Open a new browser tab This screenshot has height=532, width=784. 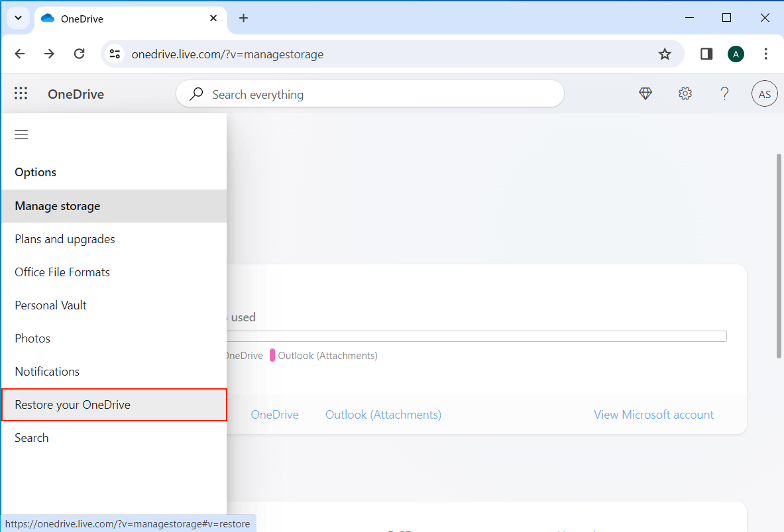tap(243, 19)
